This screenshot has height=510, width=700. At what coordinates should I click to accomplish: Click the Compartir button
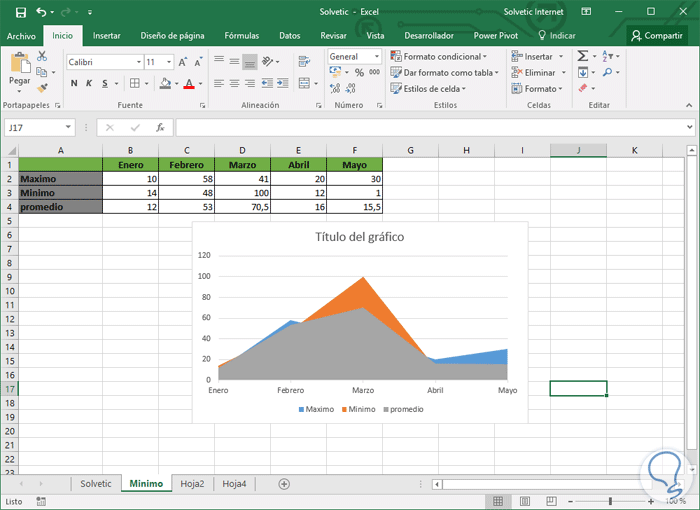(x=657, y=35)
